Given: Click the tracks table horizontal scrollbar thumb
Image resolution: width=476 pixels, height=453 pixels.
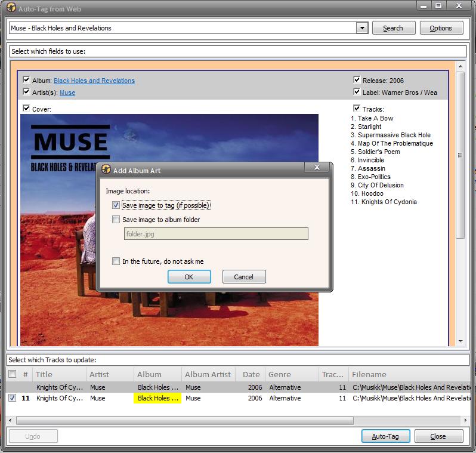Looking at the screenshot, I should 184,420.
